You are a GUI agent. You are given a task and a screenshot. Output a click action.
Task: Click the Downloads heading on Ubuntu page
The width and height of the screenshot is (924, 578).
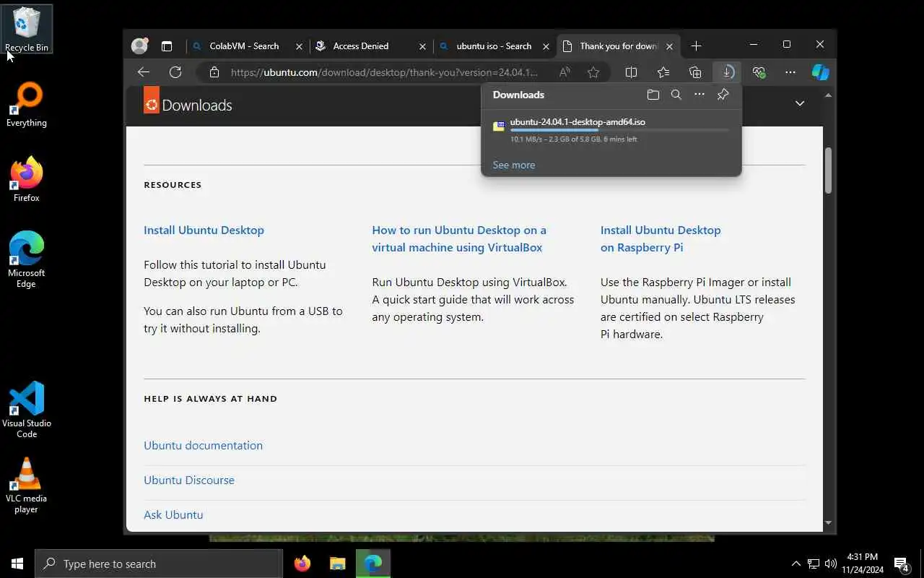click(x=197, y=105)
